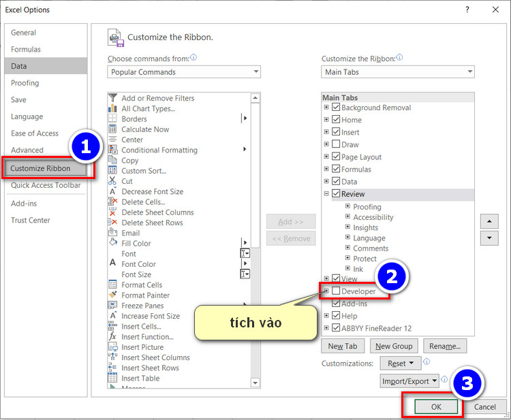
Task: Check the Draw tab checkbox
Action: [336, 144]
